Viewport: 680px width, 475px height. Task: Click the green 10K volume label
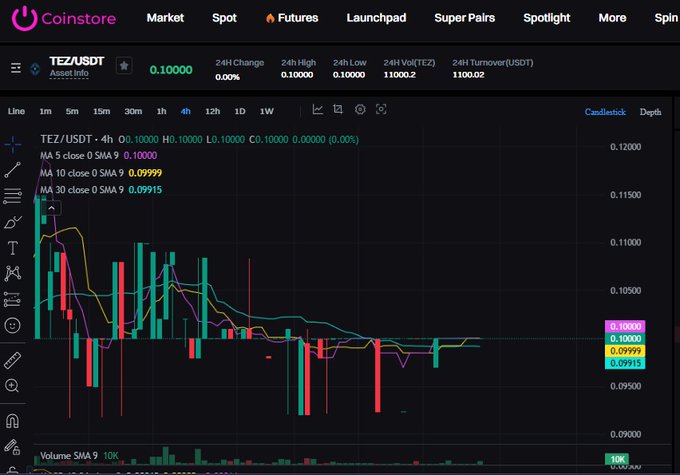tap(617, 459)
